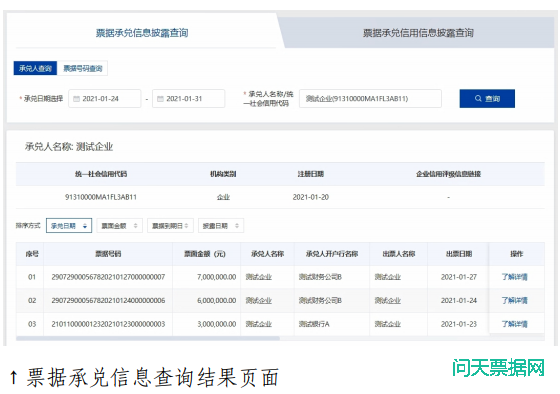The image size is (560, 394).
Task: Open 了解详情 for row 03
Action: click(514, 324)
